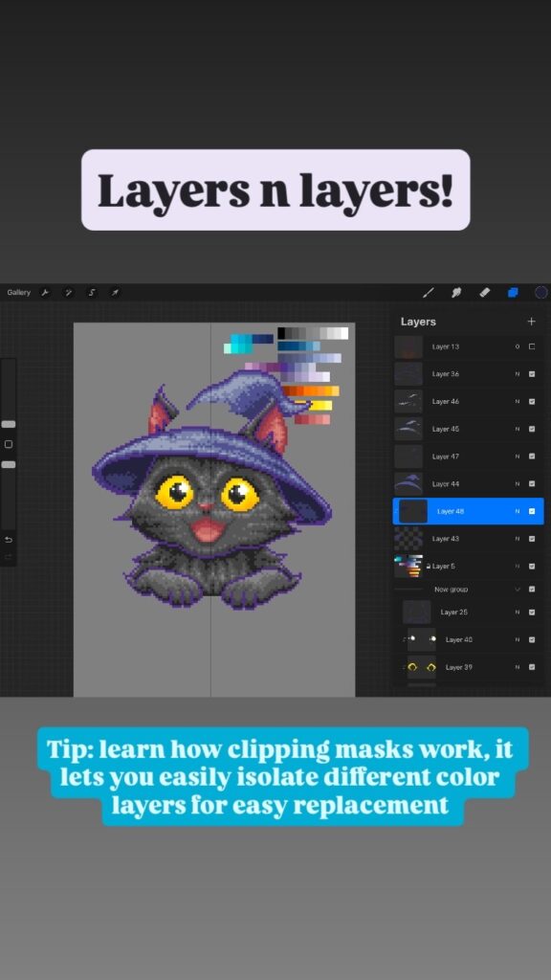The image size is (551, 980).
Task: Open blend mode N of Layer 46
Action: (x=518, y=402)
